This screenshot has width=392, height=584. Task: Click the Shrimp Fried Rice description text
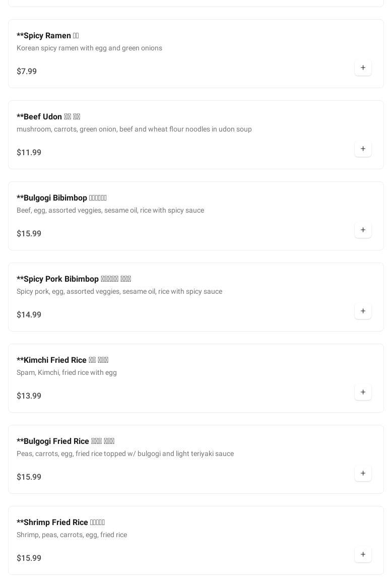[x=72, y=535]
